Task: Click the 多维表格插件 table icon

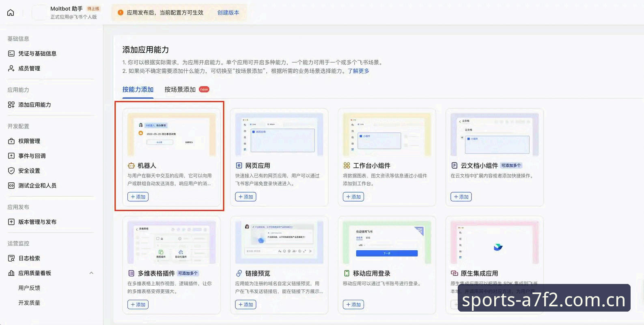Action: pos(131,273)
